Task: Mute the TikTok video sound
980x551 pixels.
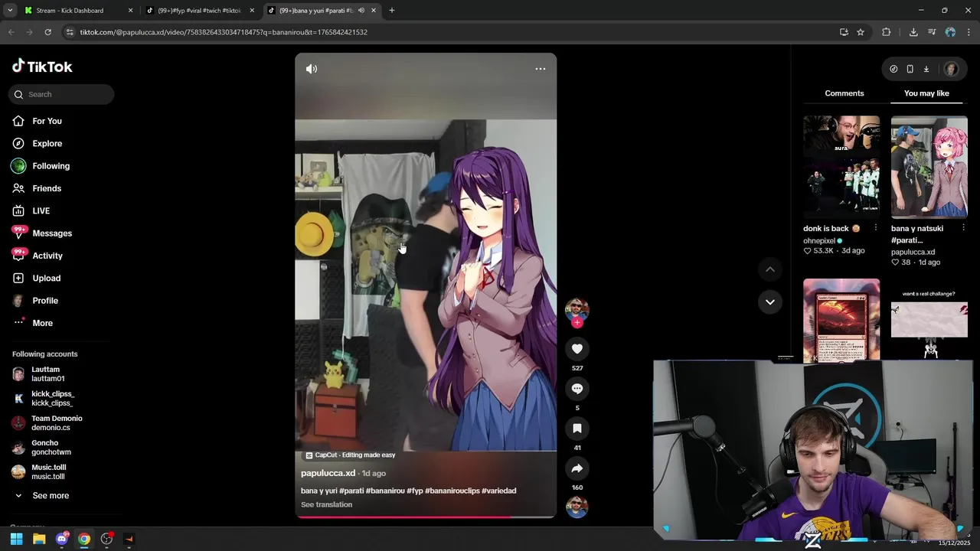Action: (312, 69)
